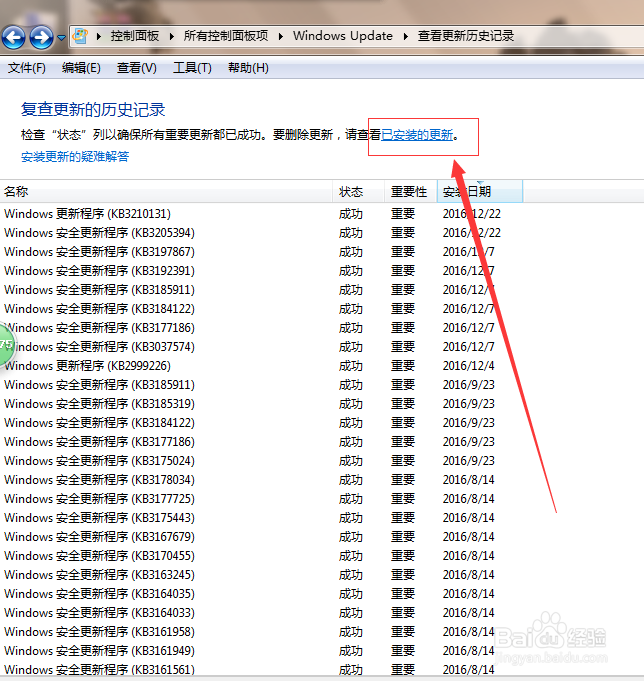Image resolution: width=644 pixels, height=681 pixels.
Task: Select update KB3037574 row
Action: coord(261,347)
